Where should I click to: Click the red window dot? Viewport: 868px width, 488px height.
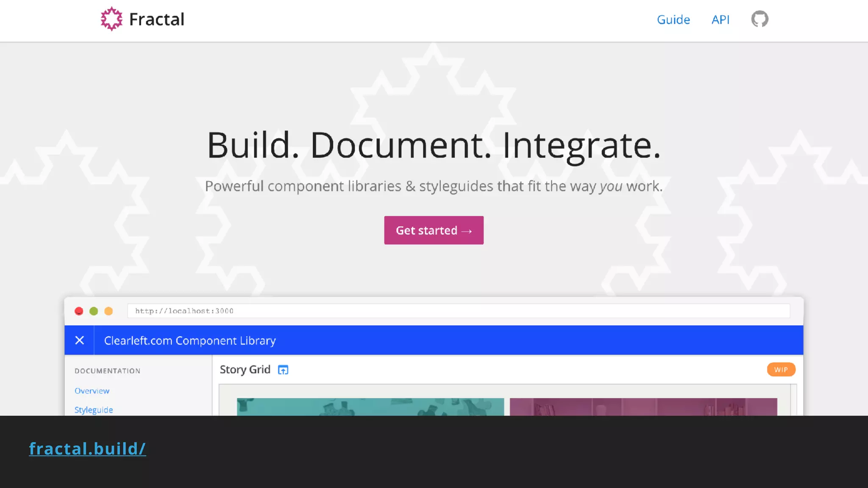[x=79, y=311]
